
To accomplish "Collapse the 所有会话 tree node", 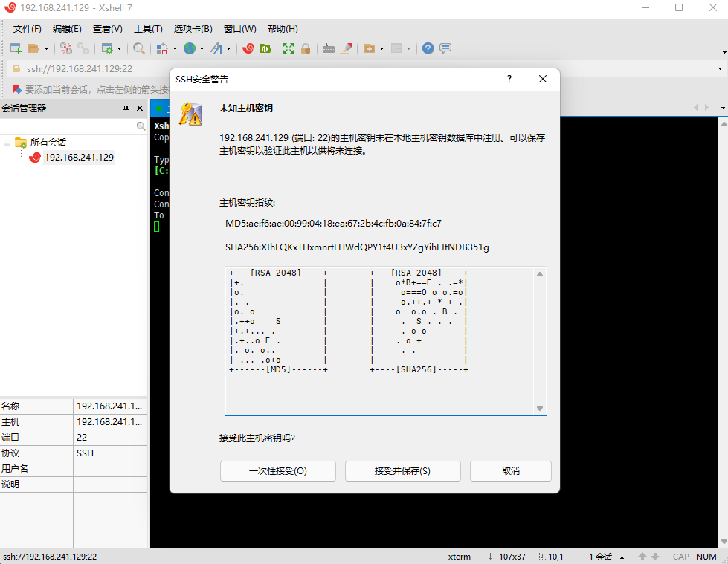I will click(7, 142).
